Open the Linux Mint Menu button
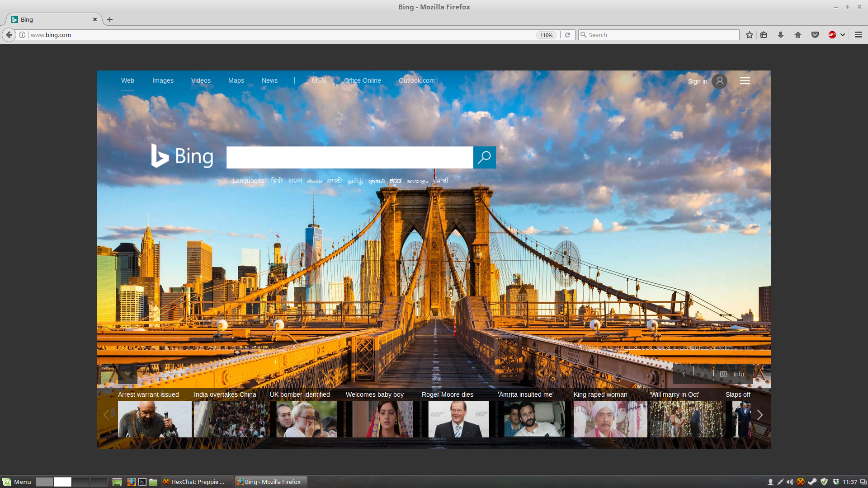Image resolution: width=868 pixels, height=488 pixels. pos(17,482)
